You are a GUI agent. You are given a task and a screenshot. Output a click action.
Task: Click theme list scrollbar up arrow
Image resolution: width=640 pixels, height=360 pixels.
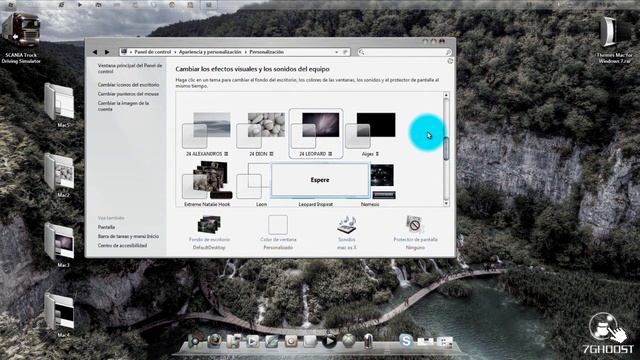click(x=446, y=95)
